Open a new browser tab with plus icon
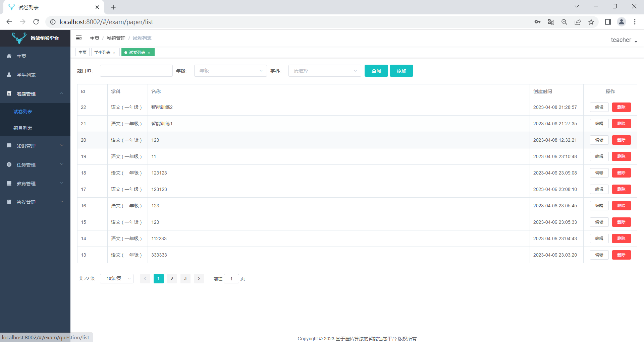 pos(113,7)
